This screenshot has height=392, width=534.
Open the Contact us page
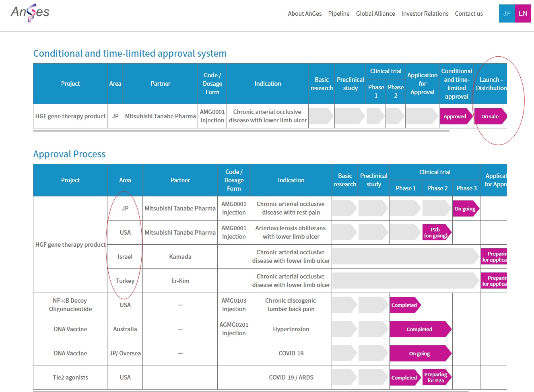point(469,14)
